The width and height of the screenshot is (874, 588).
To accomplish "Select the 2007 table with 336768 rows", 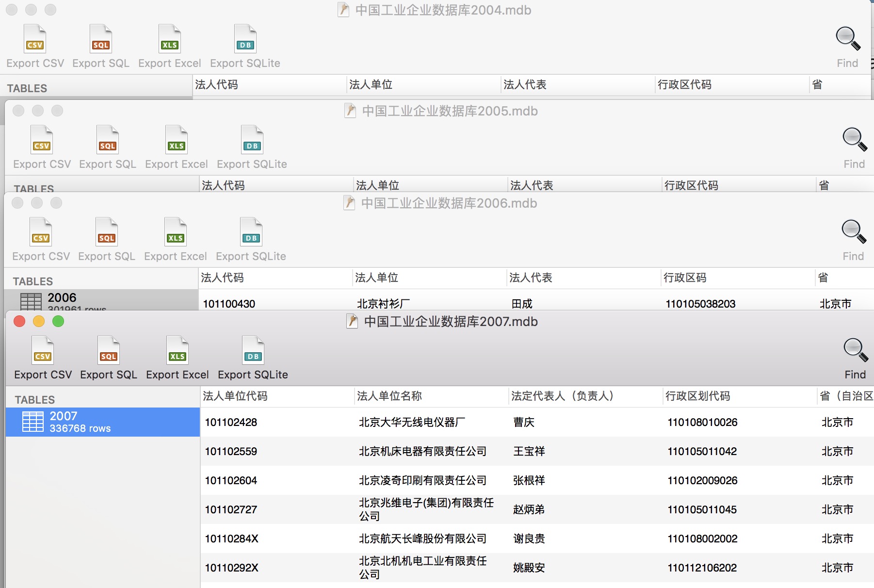I will pyautogui.click(x=103, y=422).
